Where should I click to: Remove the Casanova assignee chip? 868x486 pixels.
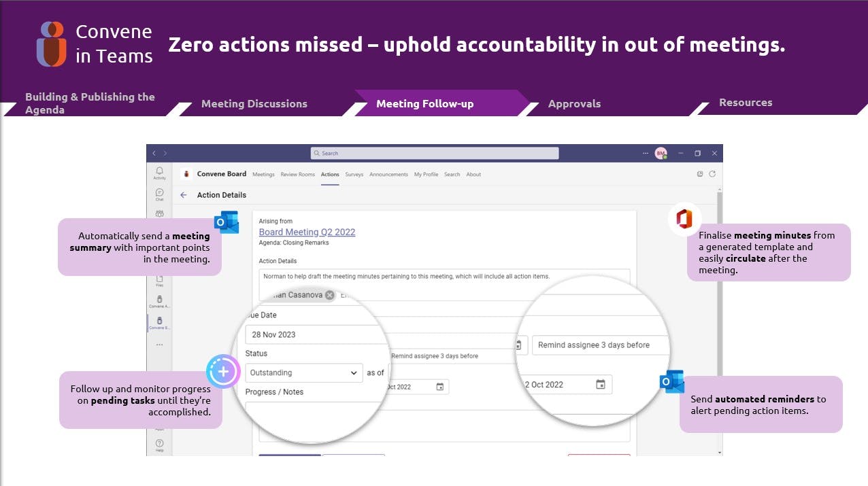[330, 295]
